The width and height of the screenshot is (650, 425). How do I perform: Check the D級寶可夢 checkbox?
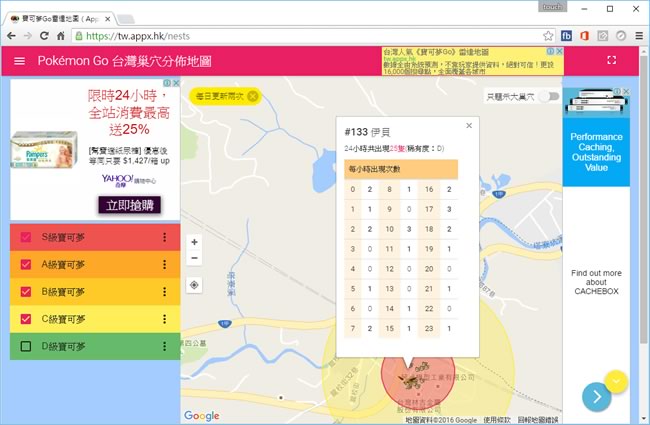26,346
